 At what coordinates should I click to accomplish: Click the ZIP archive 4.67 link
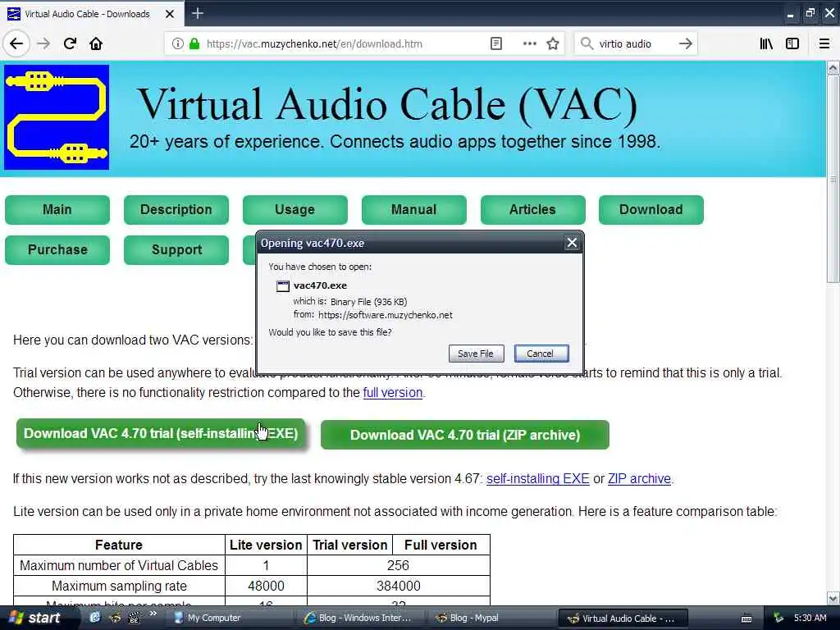[639, 479]
